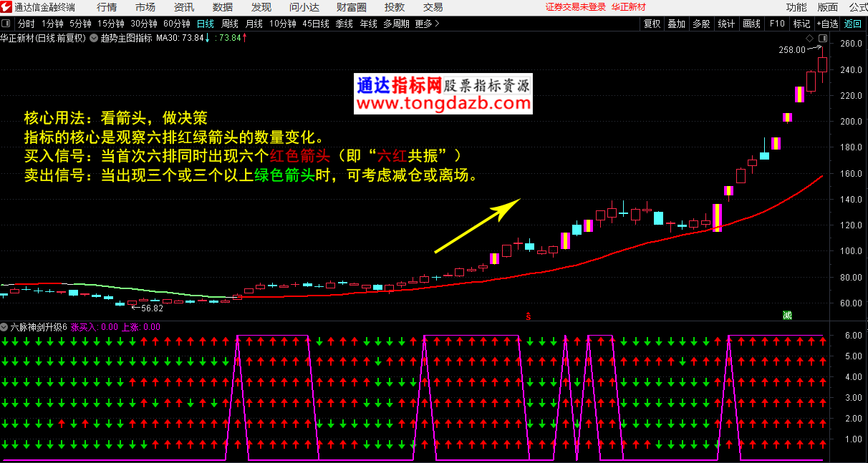The width and height of the screenshot is (868, 463).
Task: Click the 通达信 app logo icon
Action: [x=6, y=7]
